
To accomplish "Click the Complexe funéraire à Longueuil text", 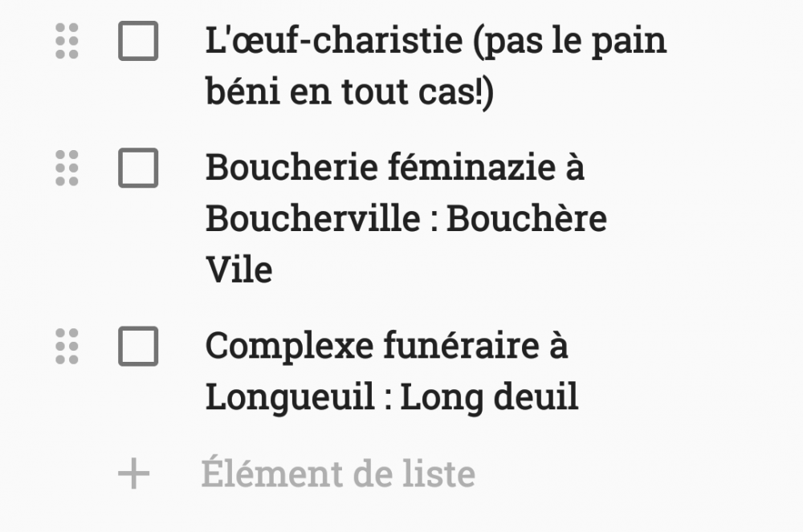I will coord(385,347).
